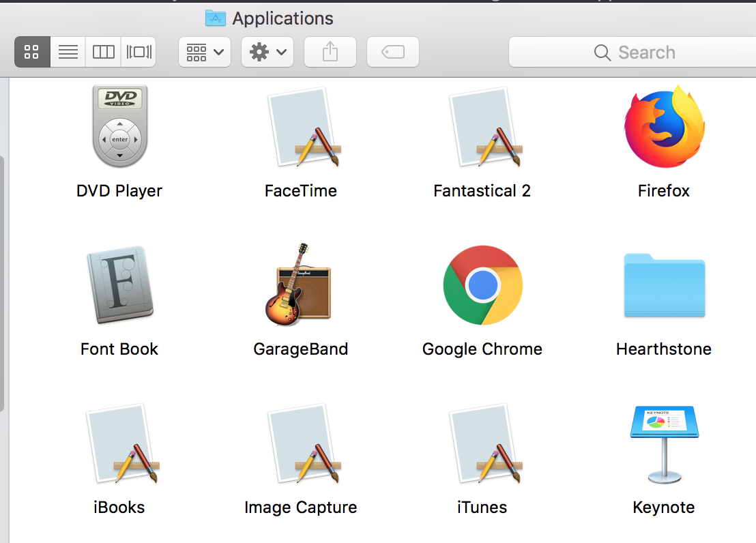The height and width of the screenshot is (543, 756).
Task: Select the Firefox app icon
Action: click(665, 126)
